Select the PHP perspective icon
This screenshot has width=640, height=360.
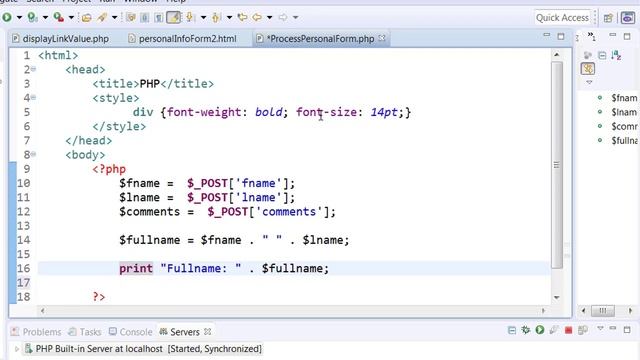pos(628,18)
